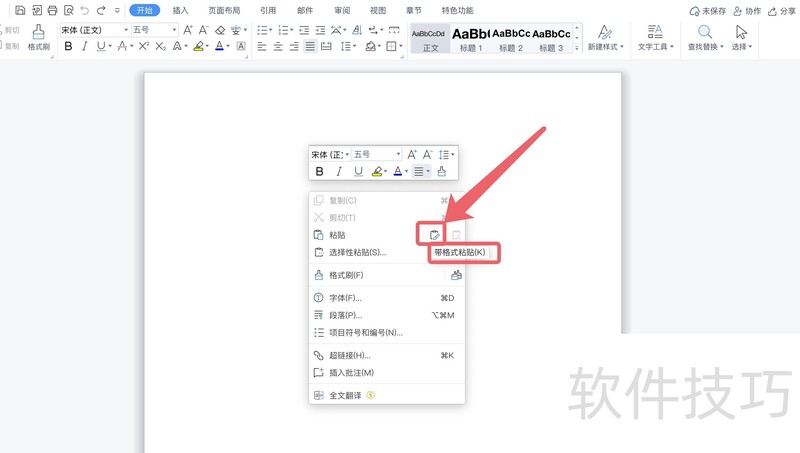Choose 段落(P)... in context menu
The image size is (800, 453).
[x=387, y=315]
